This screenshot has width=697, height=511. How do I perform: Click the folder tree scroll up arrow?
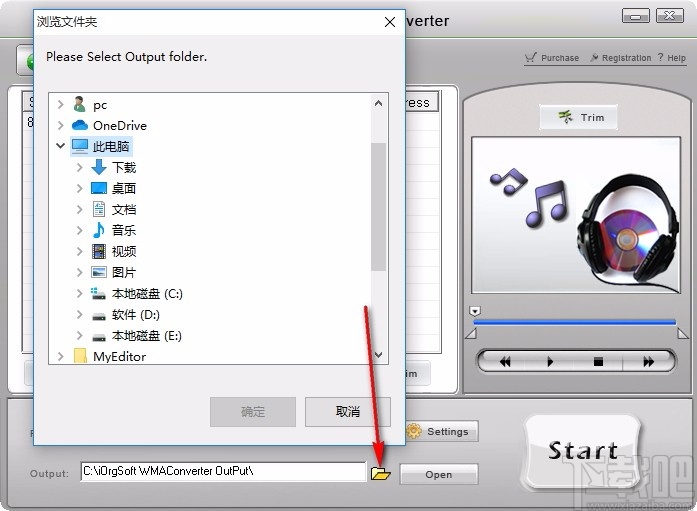pos(378,103)
